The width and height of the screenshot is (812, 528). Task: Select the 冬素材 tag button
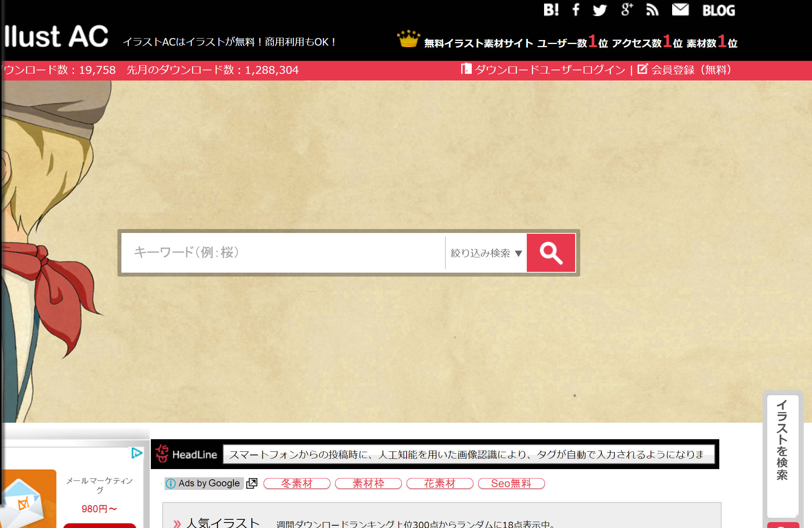click(297, 483)
